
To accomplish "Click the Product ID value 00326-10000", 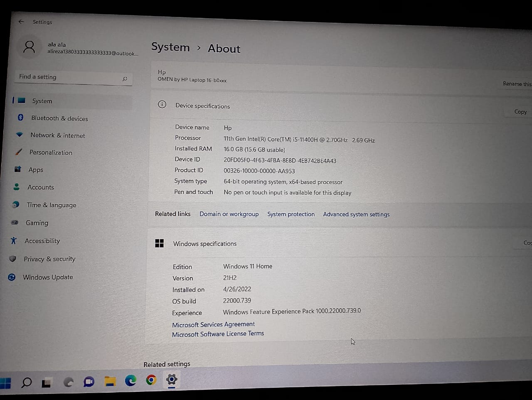I will (x=259, y=171).
